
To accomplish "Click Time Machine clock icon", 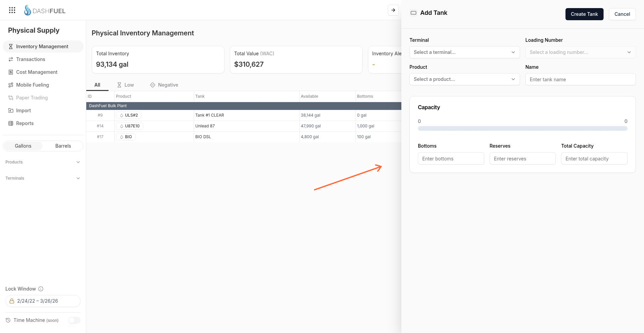I will [8, 320].
